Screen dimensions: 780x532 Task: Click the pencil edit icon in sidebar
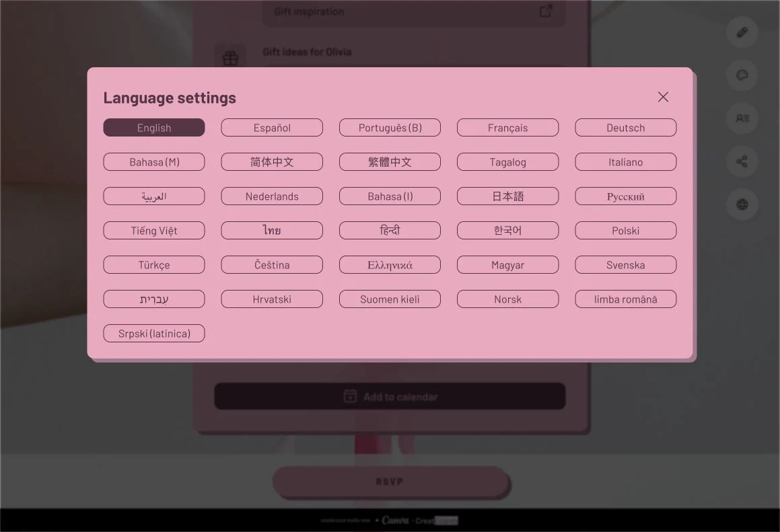(742, 32)
